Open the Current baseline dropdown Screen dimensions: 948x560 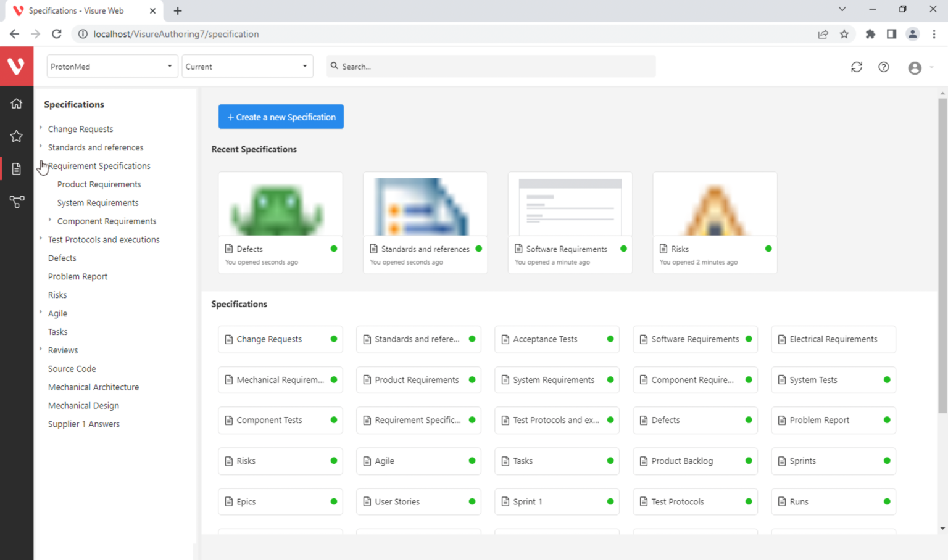[x=247, y=67]
